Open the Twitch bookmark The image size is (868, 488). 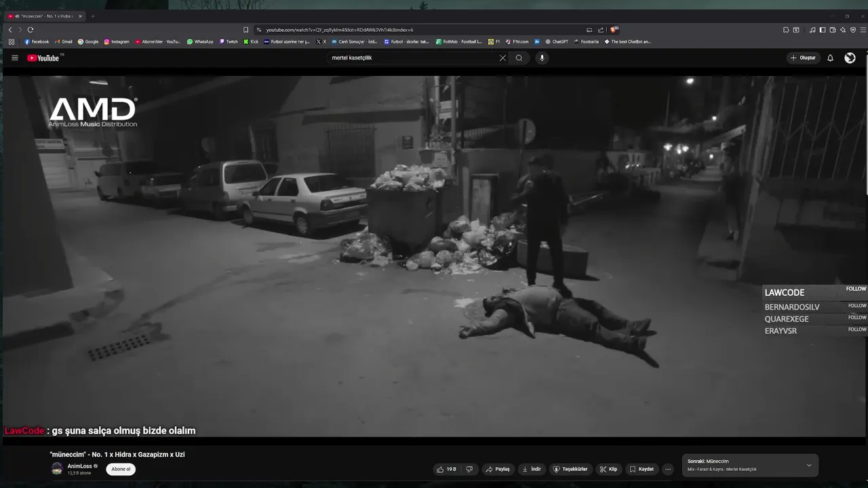pos(229,41)
